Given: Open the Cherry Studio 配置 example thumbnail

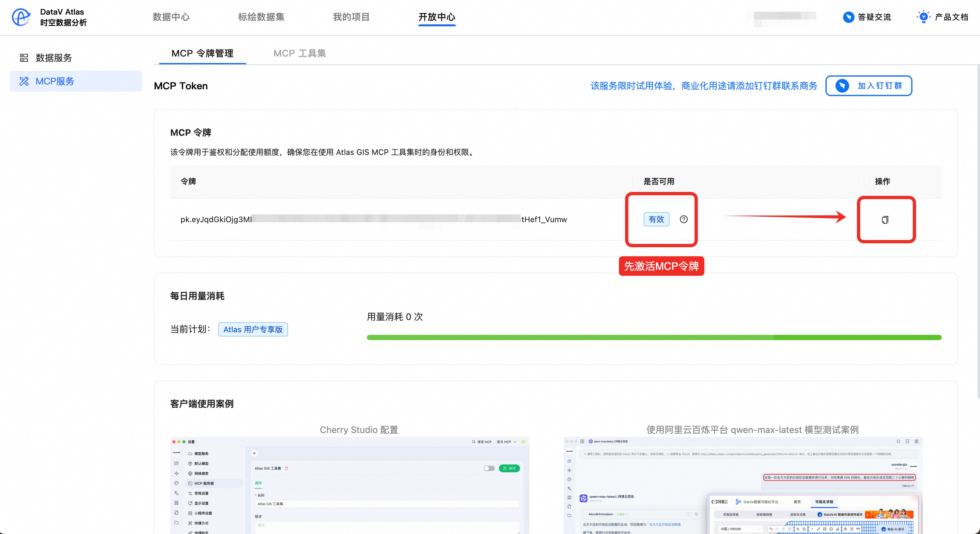Looking at the screenshot, I should click(349, 485).
